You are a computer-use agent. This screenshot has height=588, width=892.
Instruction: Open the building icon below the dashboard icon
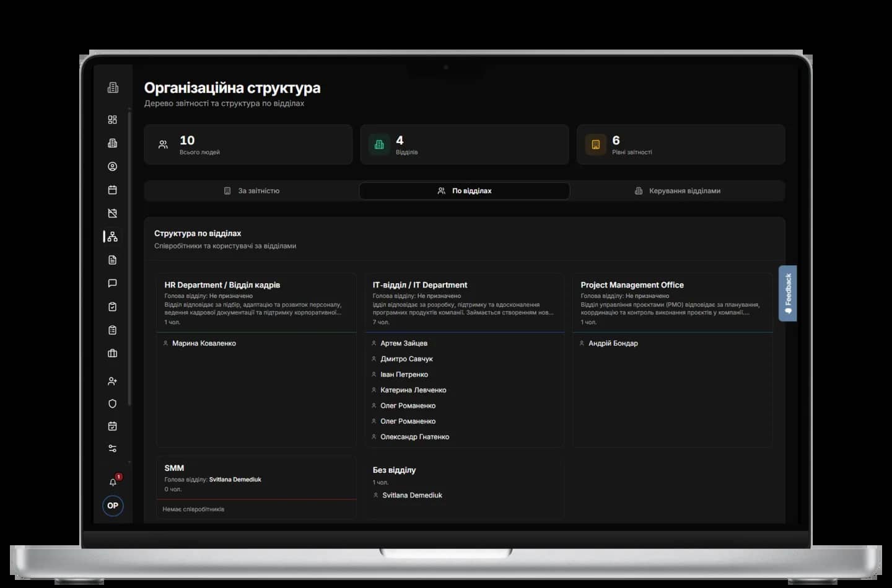[x=112, y=143]
